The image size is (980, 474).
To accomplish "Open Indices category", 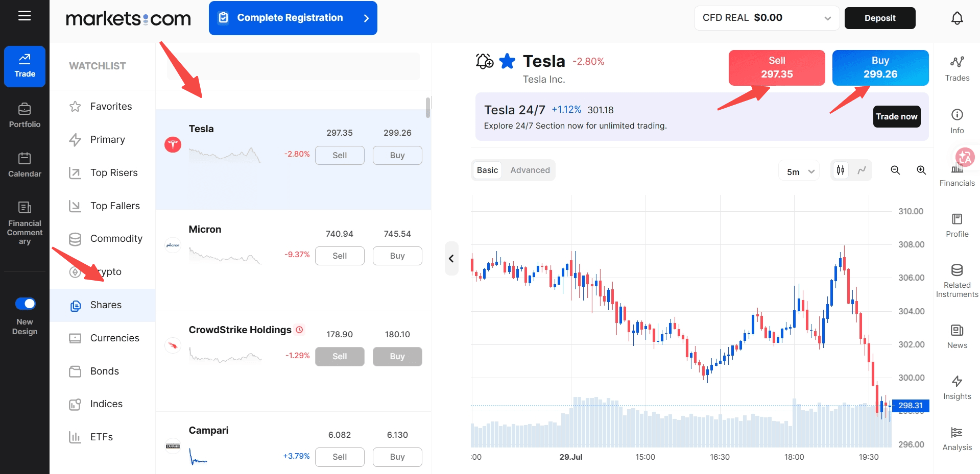I will tap(102, 404).
